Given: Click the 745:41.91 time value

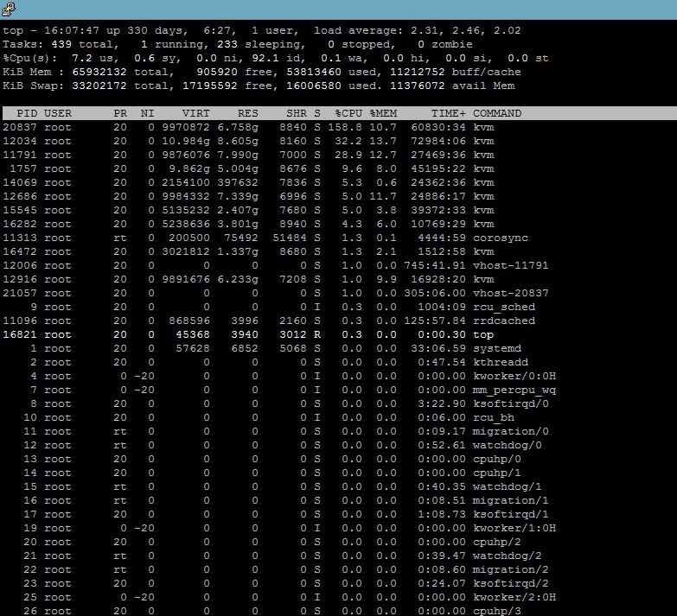Looking at the screenshot, I should pyautogui.click(x=434, y=265).
